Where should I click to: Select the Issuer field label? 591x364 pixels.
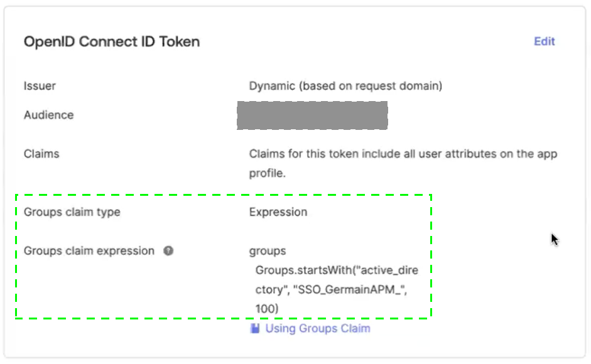[40, 86]
